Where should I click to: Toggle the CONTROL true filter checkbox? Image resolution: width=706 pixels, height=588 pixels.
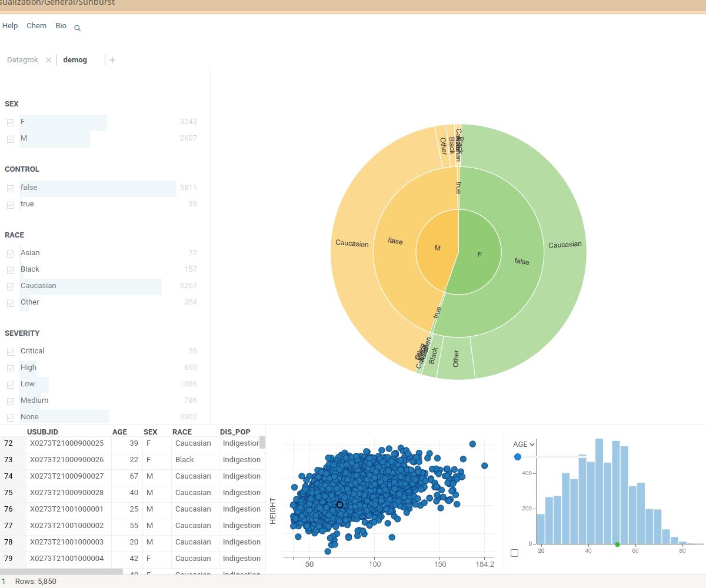(11, 205)
